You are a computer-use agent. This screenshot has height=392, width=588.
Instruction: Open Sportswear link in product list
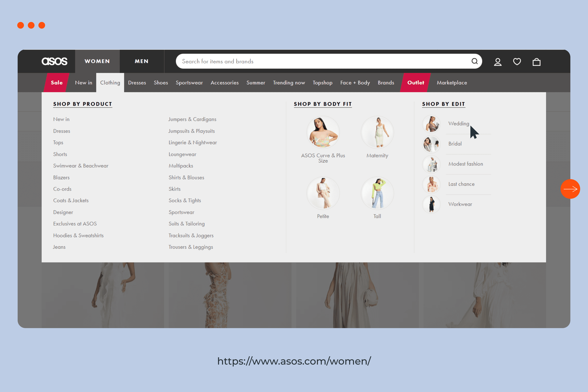[x=181, y=212]
